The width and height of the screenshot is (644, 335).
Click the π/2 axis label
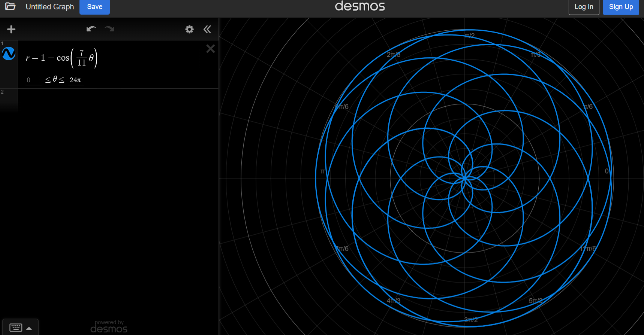[x=470, y=36]
